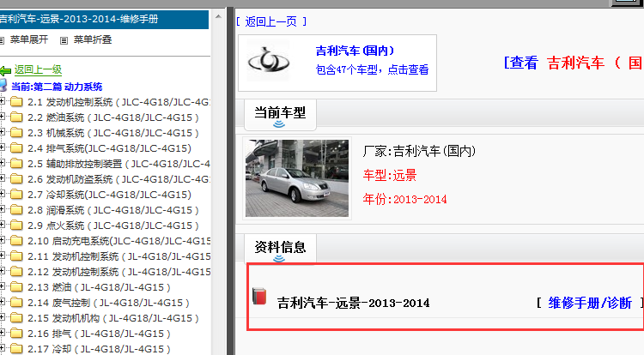Click 包含47个车型,点击查看 link

372,69
